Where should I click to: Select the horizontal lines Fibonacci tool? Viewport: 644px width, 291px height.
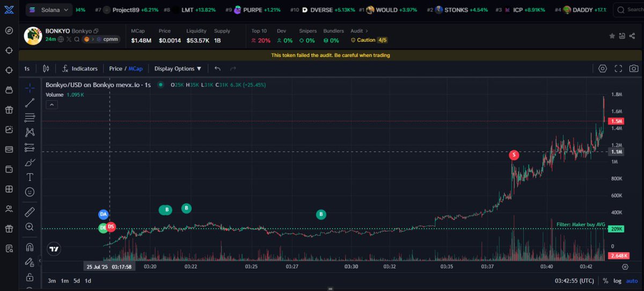[30, 118]
